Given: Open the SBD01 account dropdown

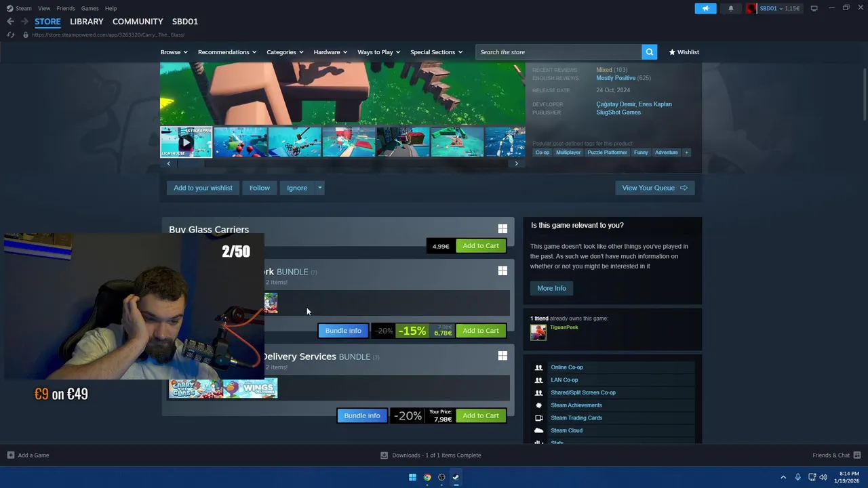Looking at the screenshot, I should [780, 8].
